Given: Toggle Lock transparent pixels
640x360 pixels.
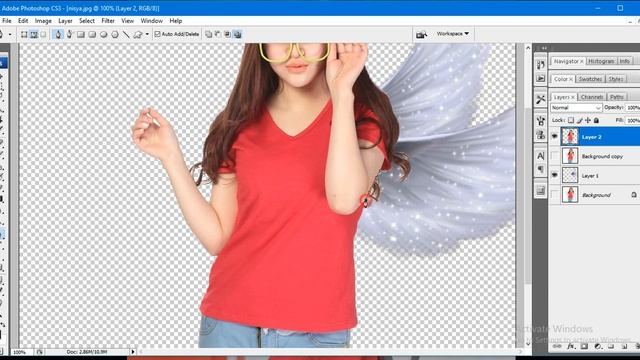Looking at the screenshot, I should pyautogui.click(x=571, y=120).
